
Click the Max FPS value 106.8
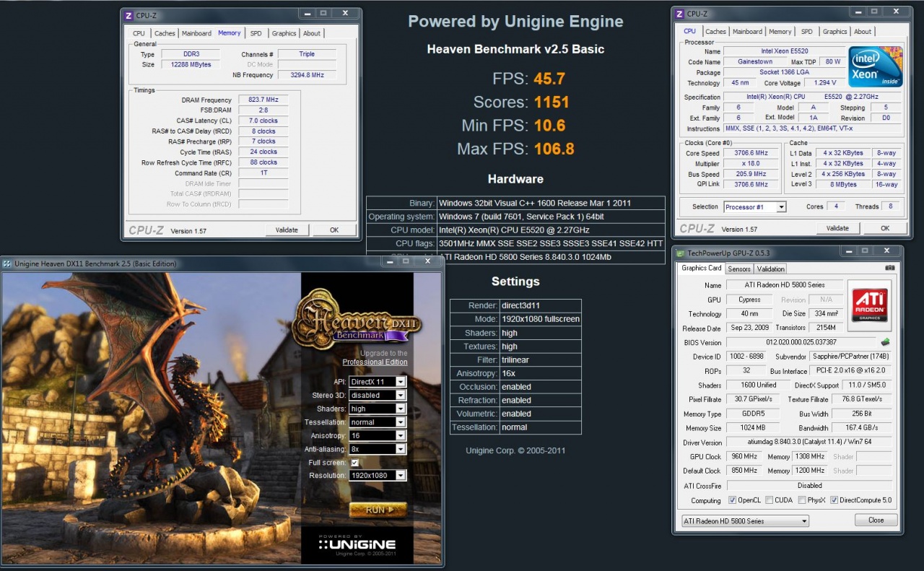554,149
